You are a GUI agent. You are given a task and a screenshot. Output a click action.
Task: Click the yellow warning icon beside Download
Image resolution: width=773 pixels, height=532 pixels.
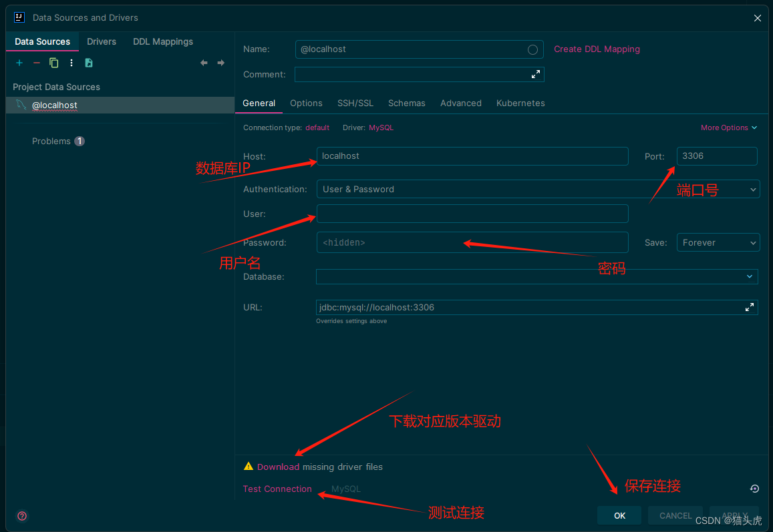tap(249, 466)
